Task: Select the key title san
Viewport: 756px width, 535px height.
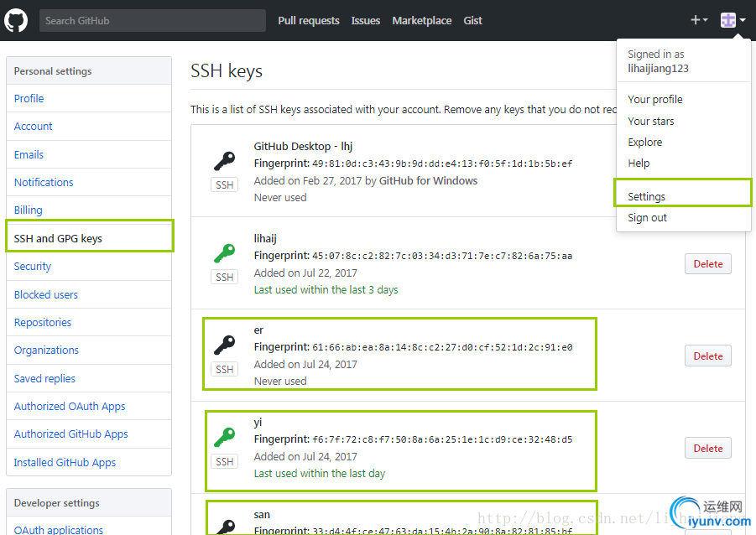Action: pyautogui.click(x=262, y=515)
